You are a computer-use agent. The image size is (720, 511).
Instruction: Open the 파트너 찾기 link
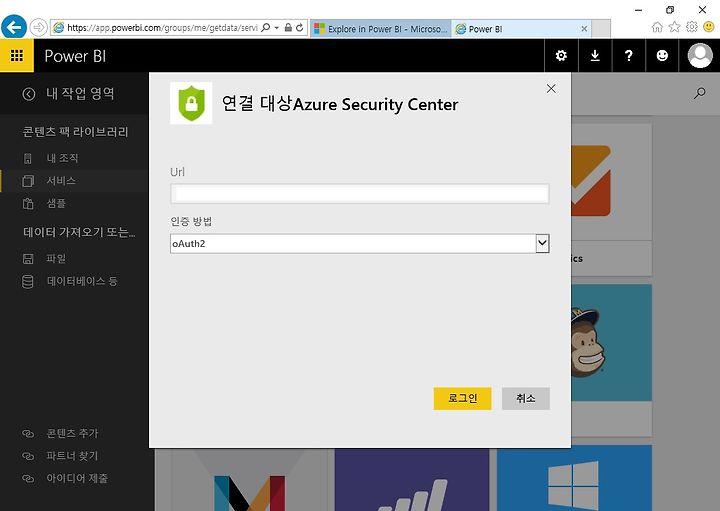(x=72, y=456)
